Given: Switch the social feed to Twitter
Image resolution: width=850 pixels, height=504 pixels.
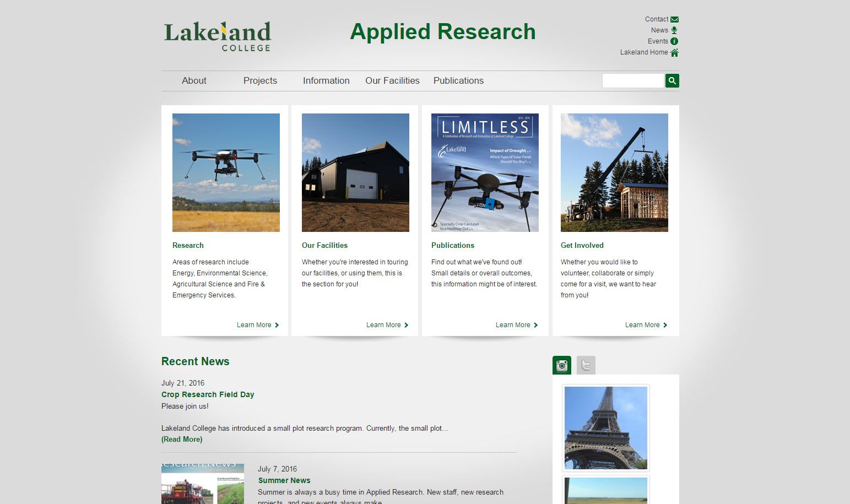Looking at the screenshot, I should [x=586, y=365].
